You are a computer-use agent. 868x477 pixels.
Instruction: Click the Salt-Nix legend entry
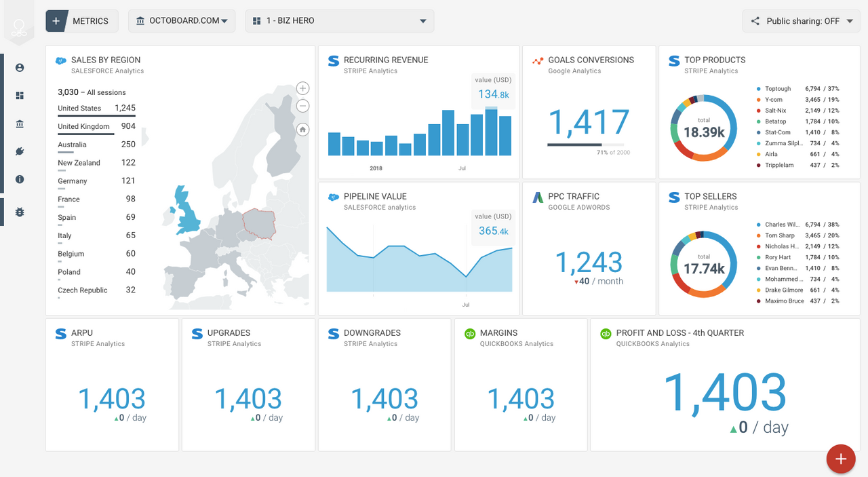pyautogui.click(x=797, y=111)
